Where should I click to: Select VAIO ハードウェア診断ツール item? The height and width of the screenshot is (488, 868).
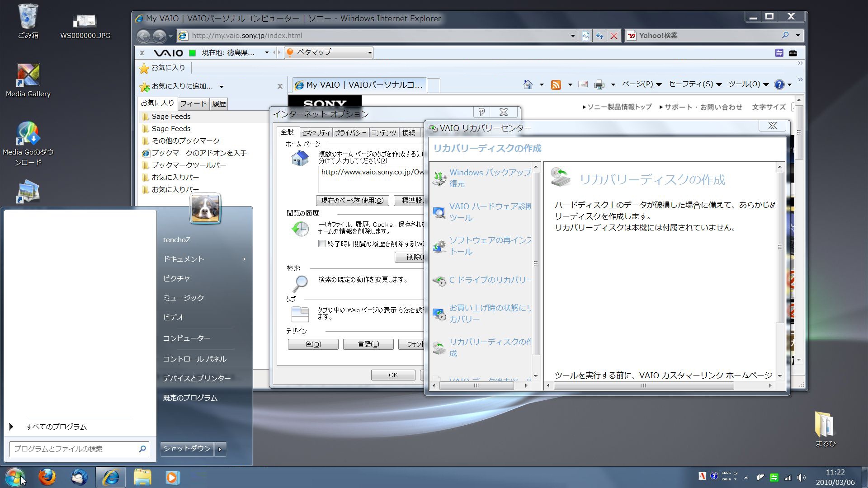point(482,212)
